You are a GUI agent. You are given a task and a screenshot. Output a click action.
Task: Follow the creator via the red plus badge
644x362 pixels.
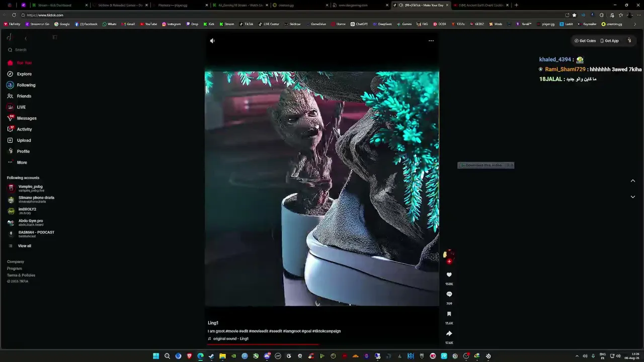pos(449,261)
